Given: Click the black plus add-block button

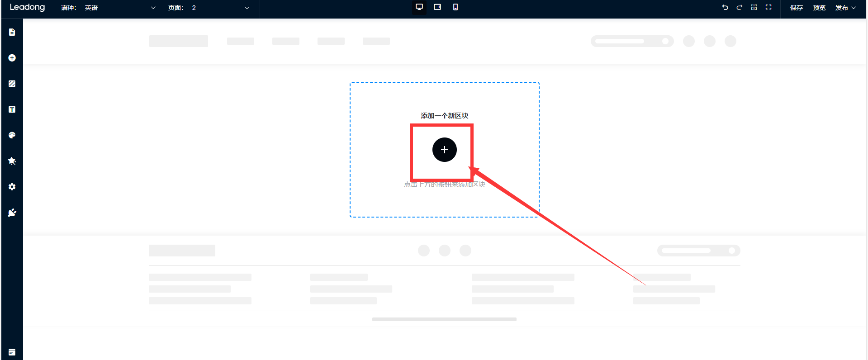Looking at the screenshot, I should click(x=445, y=150).
